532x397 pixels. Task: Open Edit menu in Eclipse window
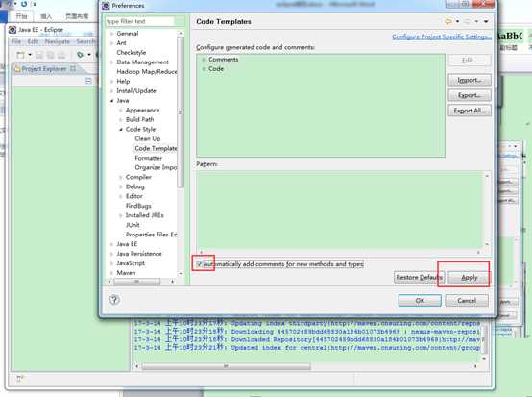33,41
